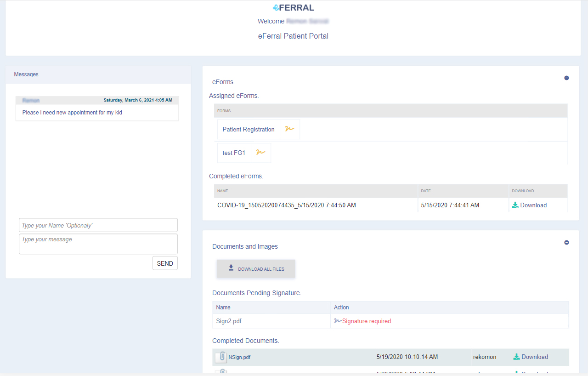This screenshot has width=588, height=376.
Task: Click download icon for COVID-19 eForm
Action: pyautogui.click(x=515, y=205)
